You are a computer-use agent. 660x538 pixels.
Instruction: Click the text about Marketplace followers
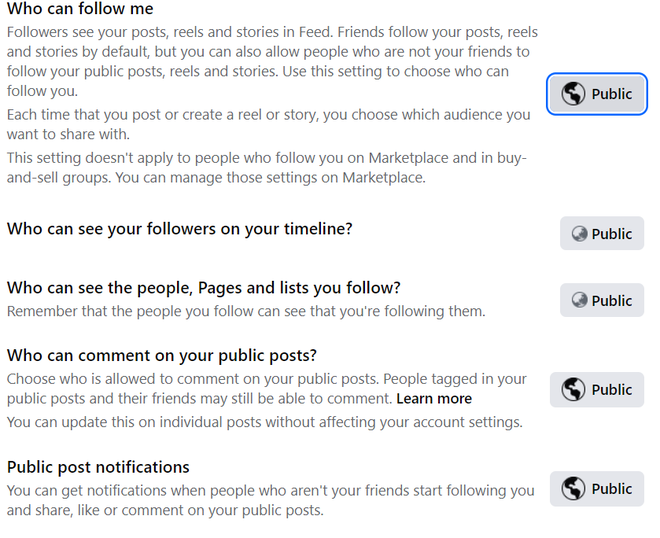click(x=266, y=168)
